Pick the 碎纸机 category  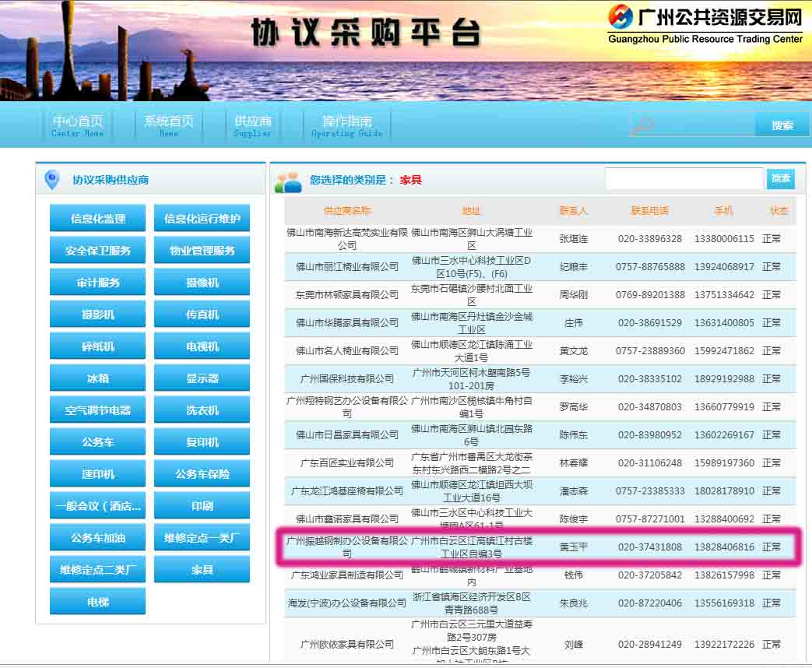pos(98,346)
